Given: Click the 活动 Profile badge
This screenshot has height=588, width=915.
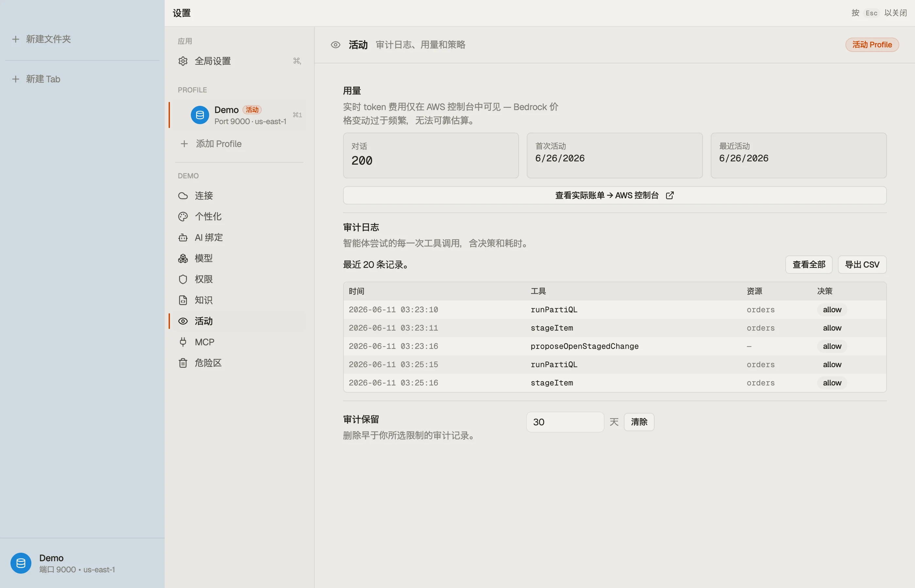Looking at the screenshot, I should (x=872, y=45).
